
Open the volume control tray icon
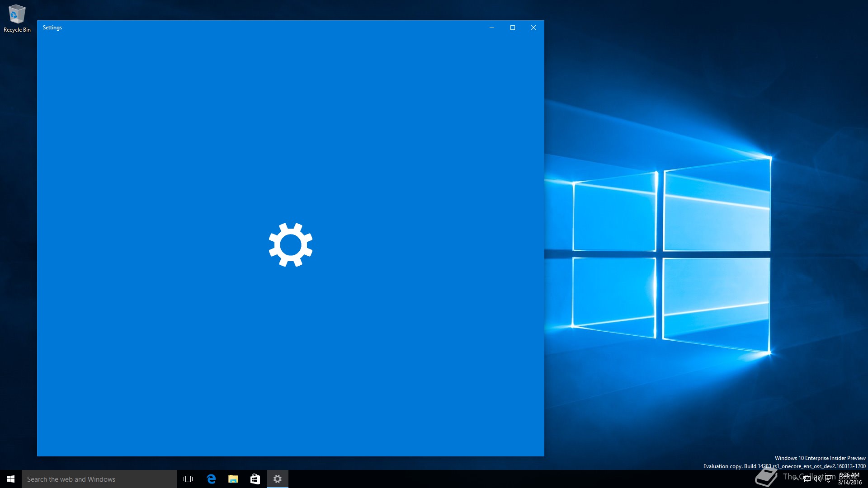click(x=817, y=479)
